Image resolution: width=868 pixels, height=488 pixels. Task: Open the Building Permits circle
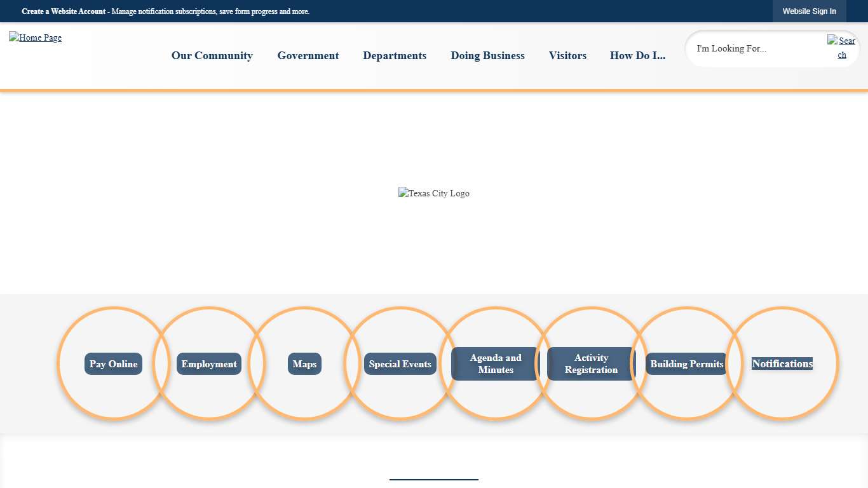[687, 364]
